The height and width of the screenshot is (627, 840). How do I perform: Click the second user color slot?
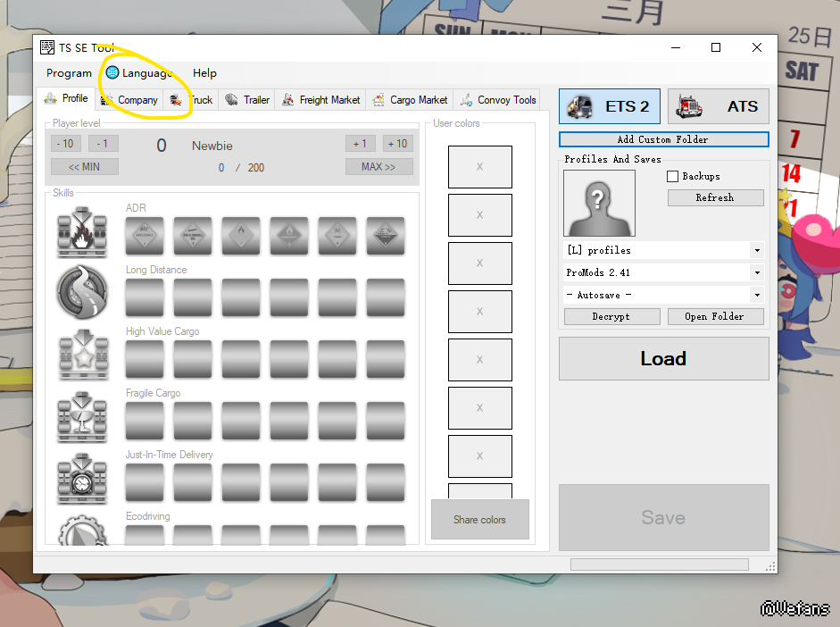(x=480, y=215)
